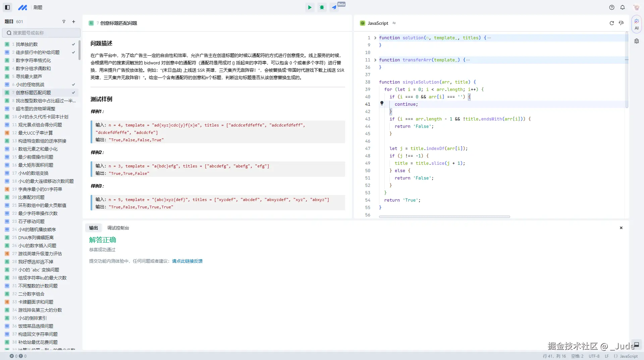Expand the folded transferArr function at line 11
This screenshot has height=360, width=644.
click(x=375, y=60)
